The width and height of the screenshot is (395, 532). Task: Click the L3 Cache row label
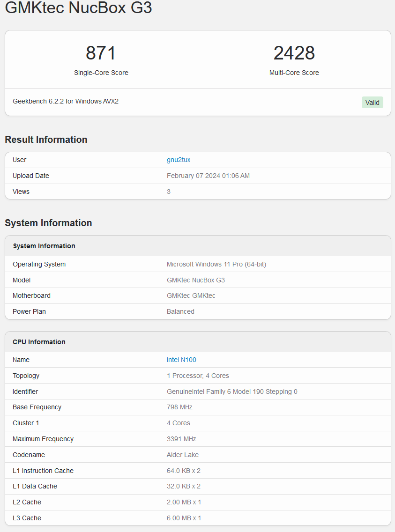27,518
